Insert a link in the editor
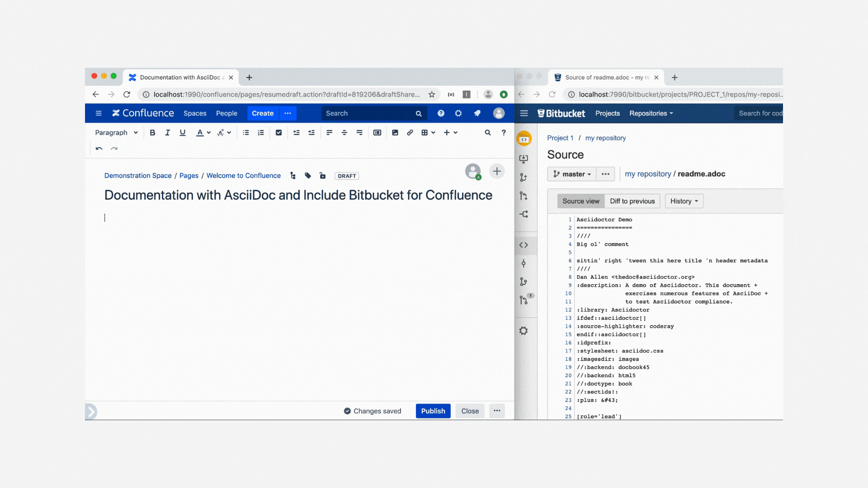This screenshot has width=868, height=488. point(410,132)
